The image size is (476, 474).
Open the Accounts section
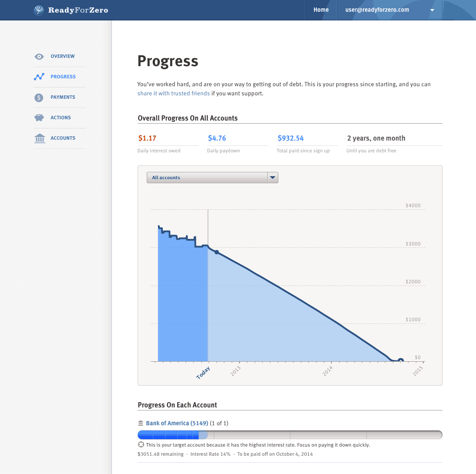pyautogui.click(x=63, y=138)
